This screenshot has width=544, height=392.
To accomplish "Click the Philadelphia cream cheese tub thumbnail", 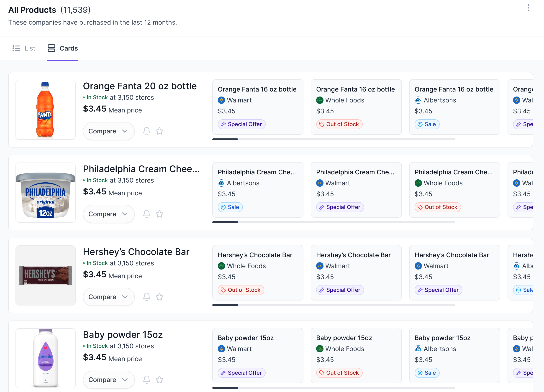I will [46, 193].
